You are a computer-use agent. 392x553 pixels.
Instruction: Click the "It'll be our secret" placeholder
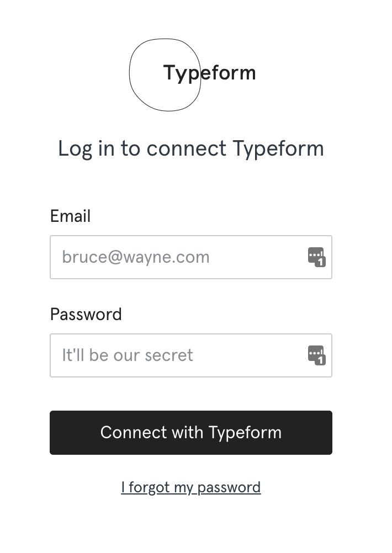[x=128, y=355]
